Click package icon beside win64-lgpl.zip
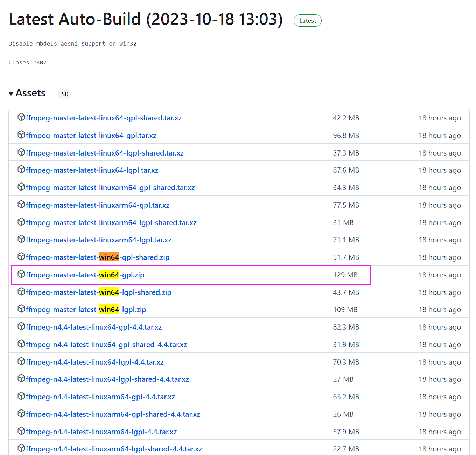Image resolution: width=476 pixels, height=455 pixels. [x=21, y=309]
